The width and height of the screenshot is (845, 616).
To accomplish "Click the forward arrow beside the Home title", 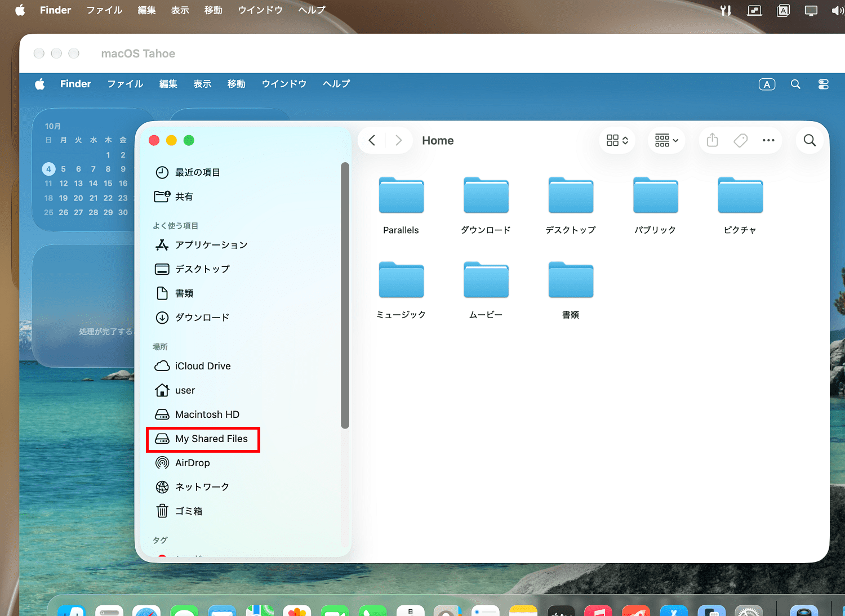I will (x=399, y=140).
